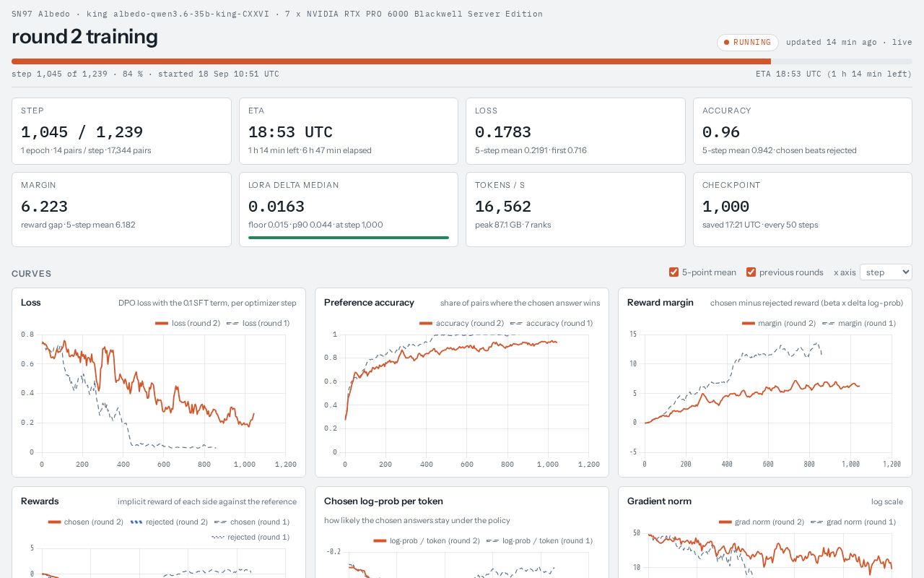Toggle accuracy (round 2) legend entry

tap(461, 323)
